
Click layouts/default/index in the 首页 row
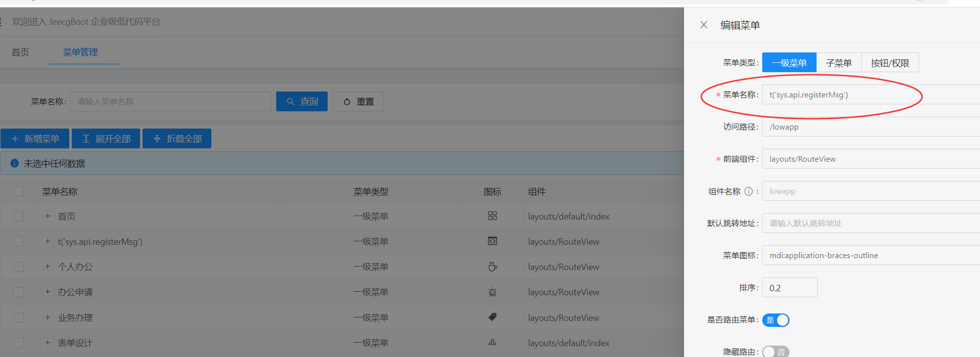pyautogui.click(x=569, y=216)
